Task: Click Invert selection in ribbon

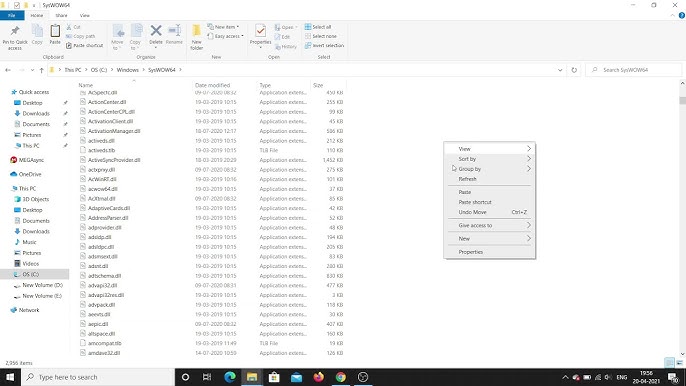Action: (x=324, y=46)
